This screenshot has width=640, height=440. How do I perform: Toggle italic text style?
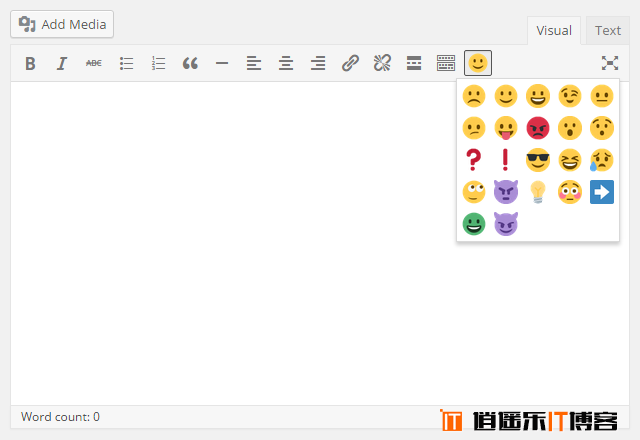[x=61, y=63]
